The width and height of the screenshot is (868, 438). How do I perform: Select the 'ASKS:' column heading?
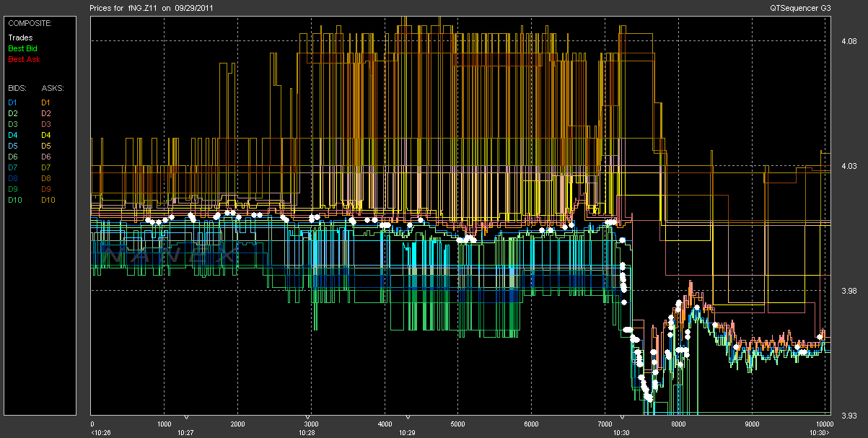pos(52,88)
